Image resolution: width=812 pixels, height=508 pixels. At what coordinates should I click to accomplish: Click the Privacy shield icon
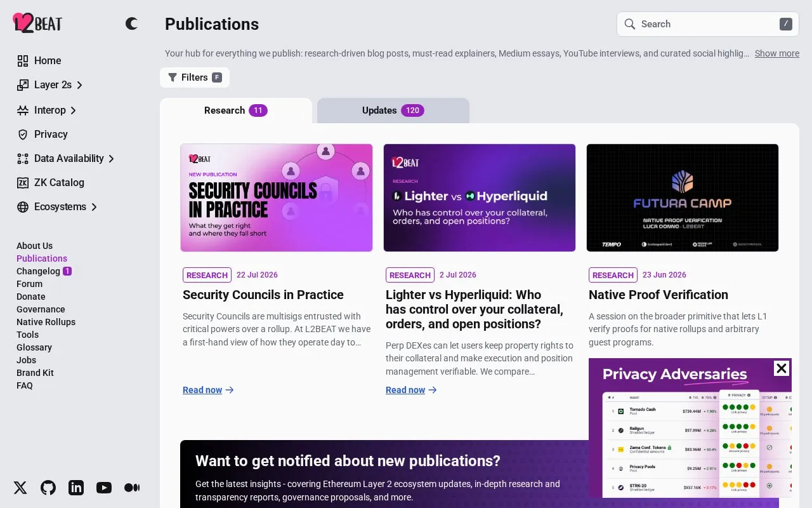(x=23, y=135)
